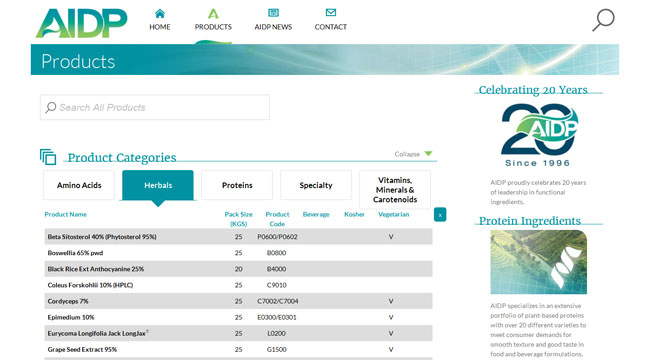Sort by Product Code column header
Viewport: 650px width, 360px height.
tap(277, 219)
